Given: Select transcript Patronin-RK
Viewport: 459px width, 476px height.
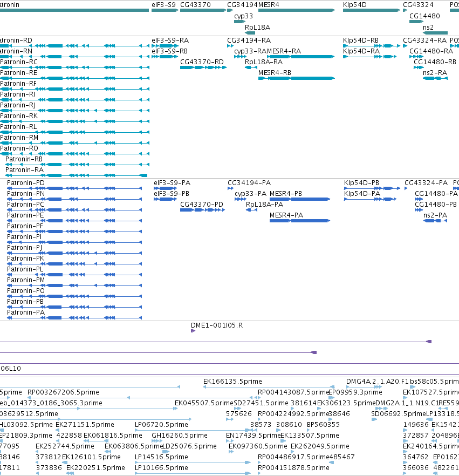Looking at the screenshot, I should (19, 116).
